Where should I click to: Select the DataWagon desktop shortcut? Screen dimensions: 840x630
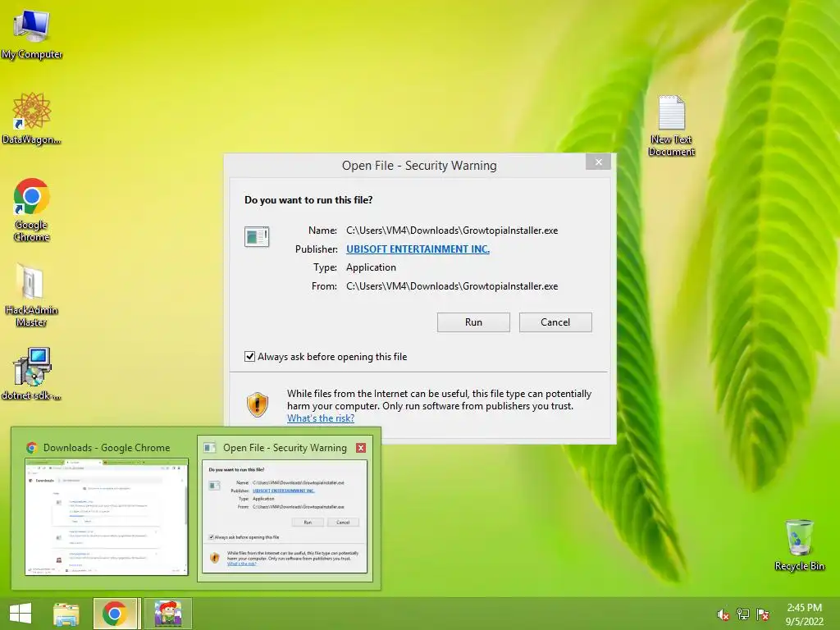(x=32, y=118)
